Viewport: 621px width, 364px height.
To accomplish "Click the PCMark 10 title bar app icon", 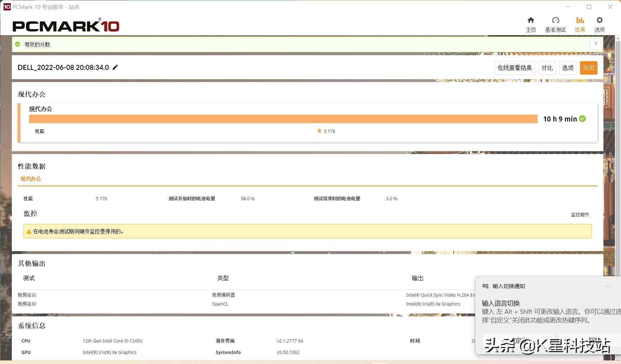I will pyautogui.click(x=7, y=7).
